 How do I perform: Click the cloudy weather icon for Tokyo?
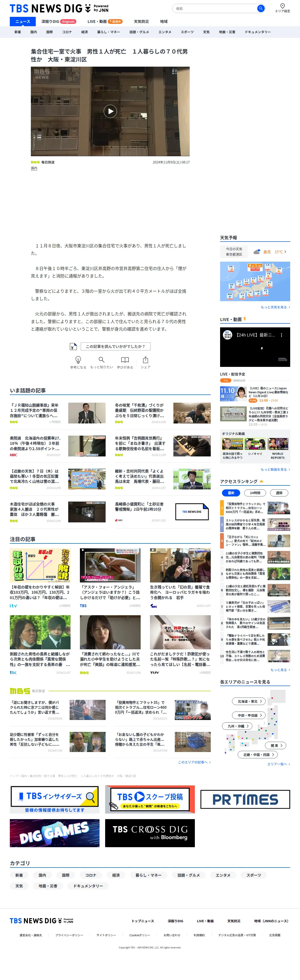click(257, 252)
